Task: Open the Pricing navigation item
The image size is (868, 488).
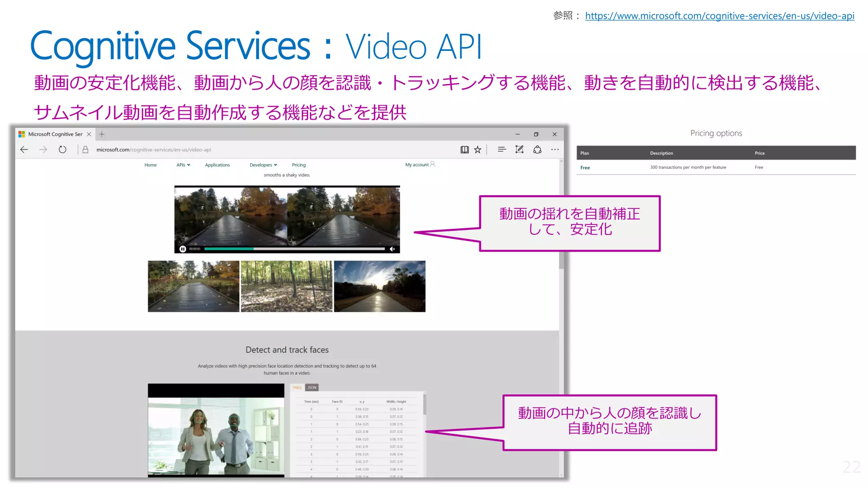Action: 299,165
